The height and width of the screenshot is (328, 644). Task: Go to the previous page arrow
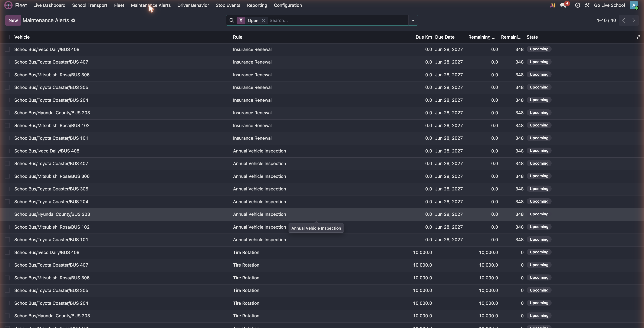624,20
